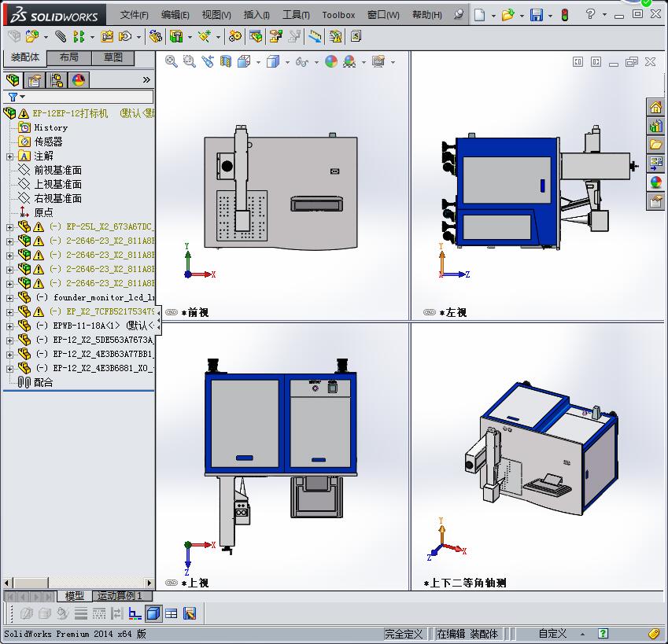Open the Appearances color ball in task pane
Image resolution: width=668 pixels, height=644 pixels.
(655, 182)
